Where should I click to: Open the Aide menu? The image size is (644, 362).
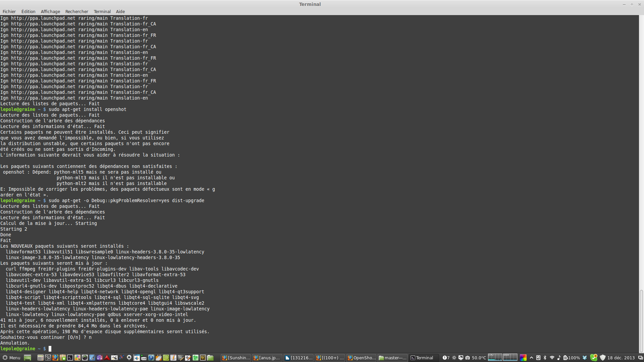120,11
